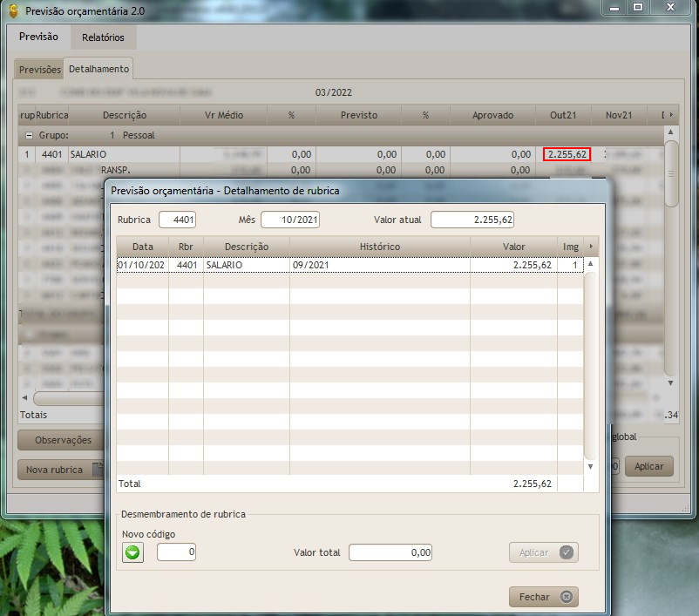This screenshot has width=699, height=616.
Task: Click the Observações button
Action: [63, 440]
